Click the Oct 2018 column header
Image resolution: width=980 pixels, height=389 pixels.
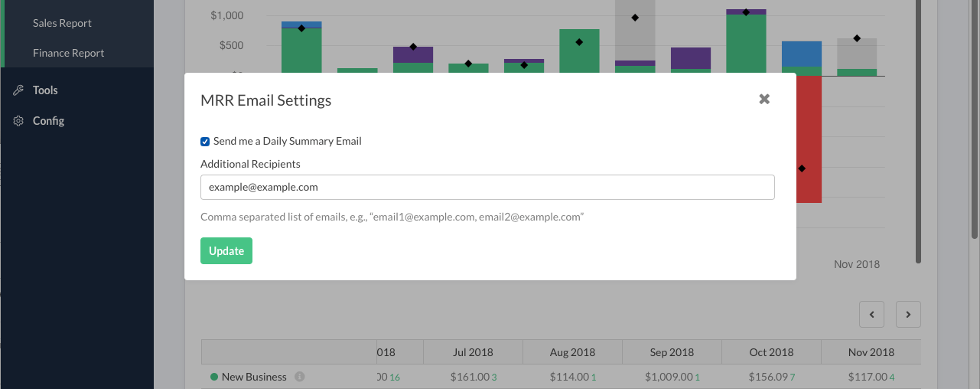[x=771, y=352]
